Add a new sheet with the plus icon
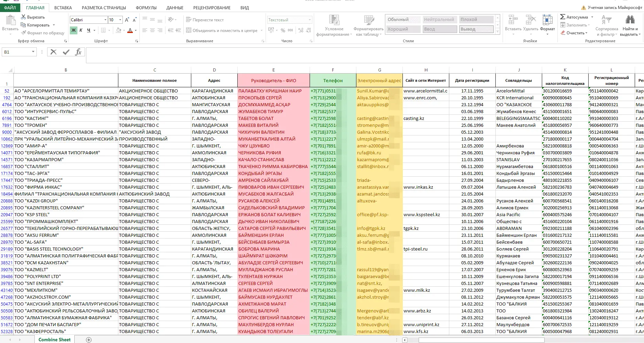This screenshot has height=343, width=644. point(89,340)
